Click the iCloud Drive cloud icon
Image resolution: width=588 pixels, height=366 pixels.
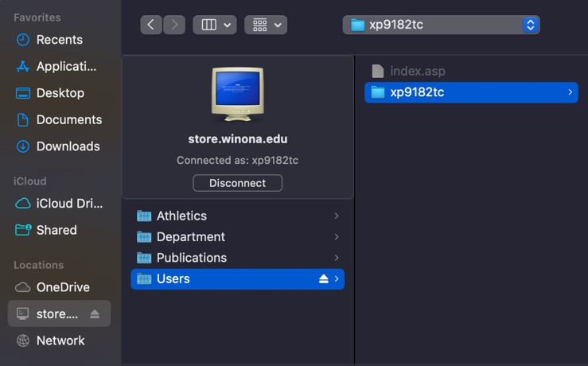click(x=23, y=203)
